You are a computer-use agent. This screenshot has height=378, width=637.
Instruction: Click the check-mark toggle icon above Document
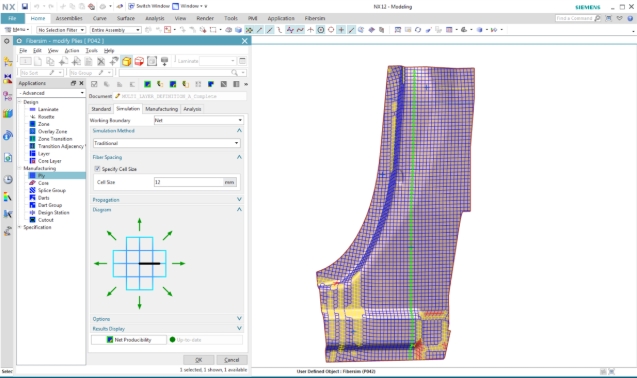94,84
